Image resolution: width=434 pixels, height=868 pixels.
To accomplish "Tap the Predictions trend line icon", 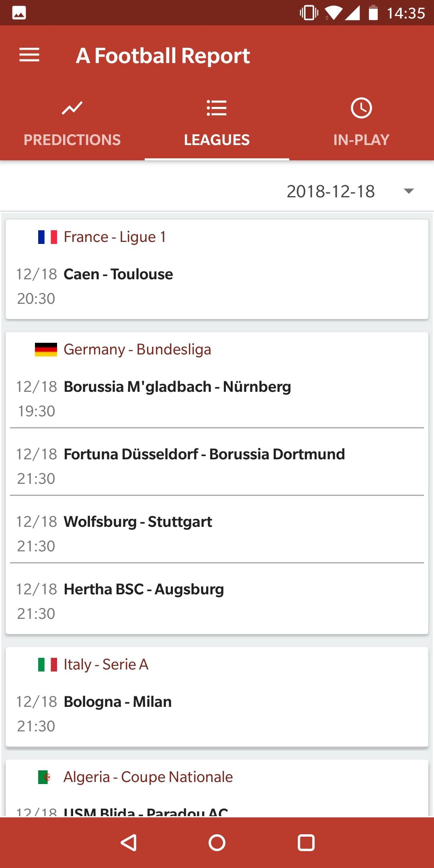I will (72, 108).
